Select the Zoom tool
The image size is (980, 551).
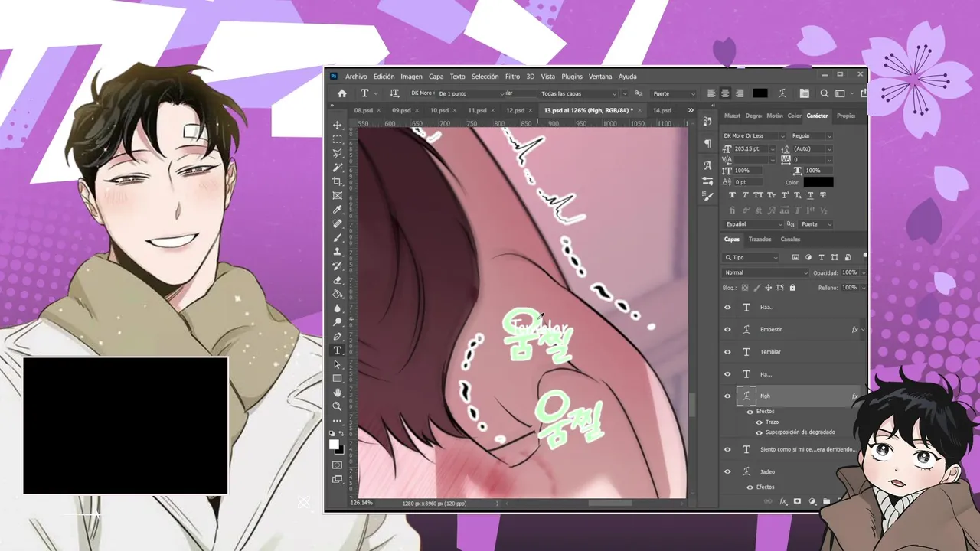pyautogui.click(x=337, y=406)
